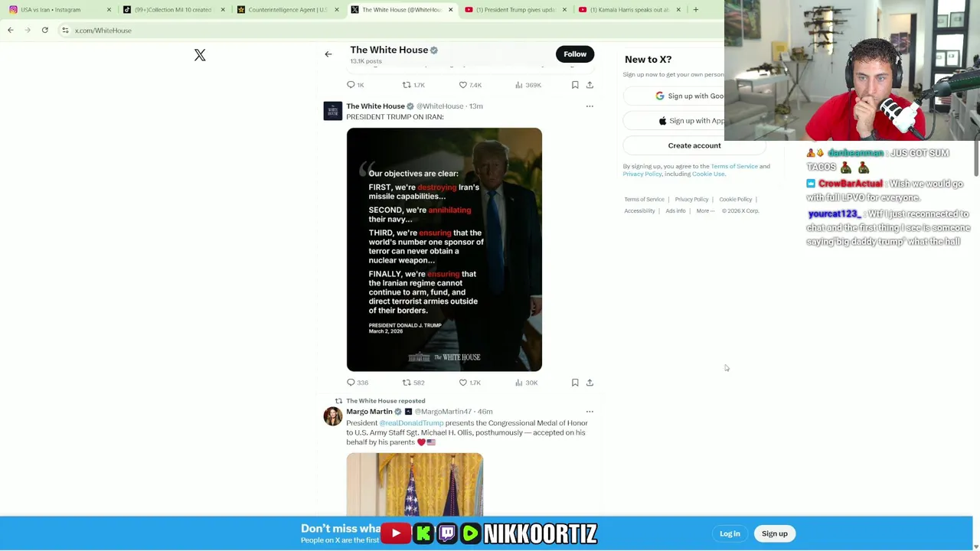The image size is (980, 551).
Task: Click the X logo in the sidebar
Action: pyautogui.click(x=200, y=55)
